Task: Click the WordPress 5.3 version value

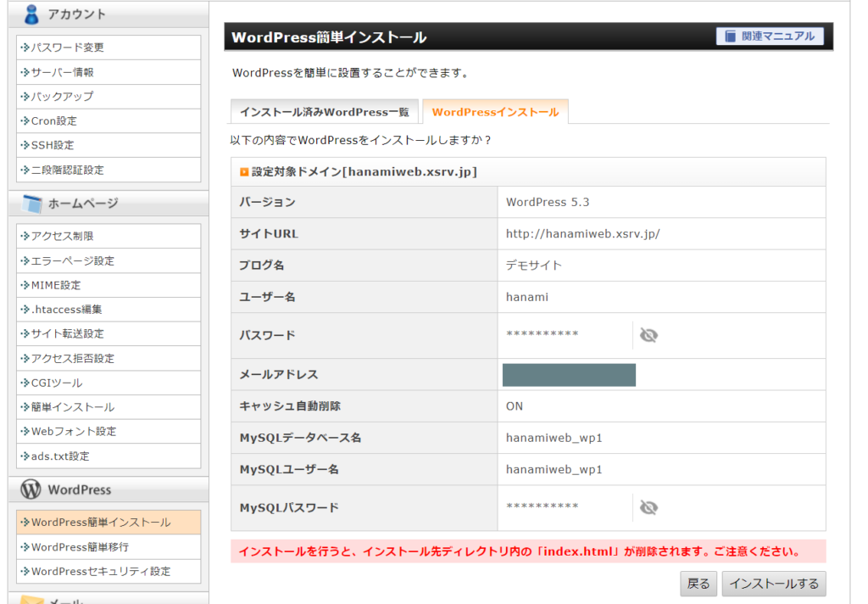Action: [548, 202]
